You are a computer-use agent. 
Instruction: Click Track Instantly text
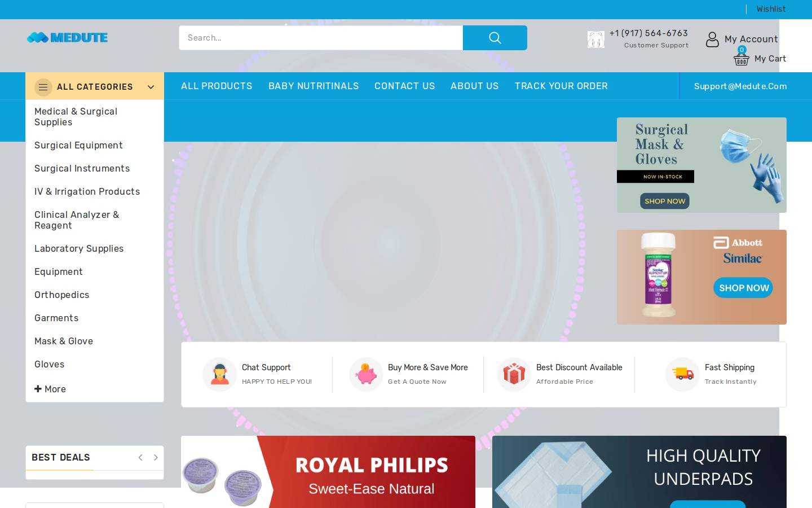(x=731, y=382)
